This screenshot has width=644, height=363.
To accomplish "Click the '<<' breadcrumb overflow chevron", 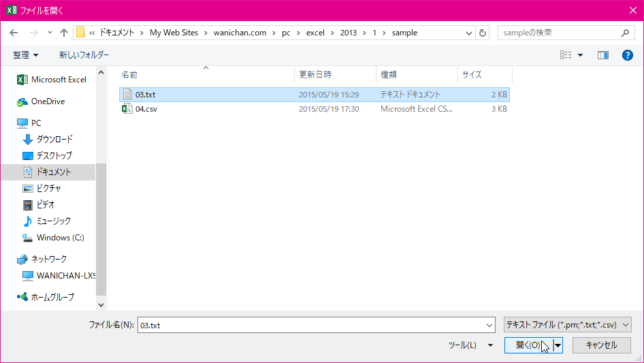I will tap(92, 33).
